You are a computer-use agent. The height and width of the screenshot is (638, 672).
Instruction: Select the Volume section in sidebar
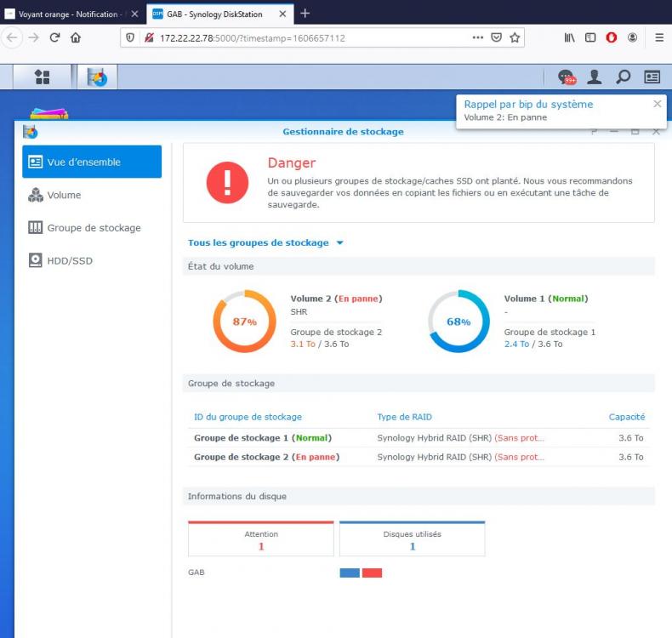(64, 195)
